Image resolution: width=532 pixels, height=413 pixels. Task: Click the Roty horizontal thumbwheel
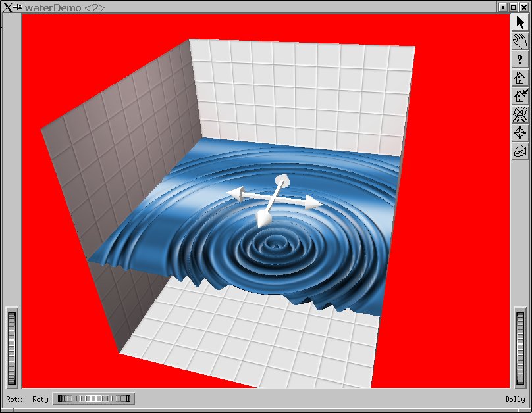click(94, 399)
